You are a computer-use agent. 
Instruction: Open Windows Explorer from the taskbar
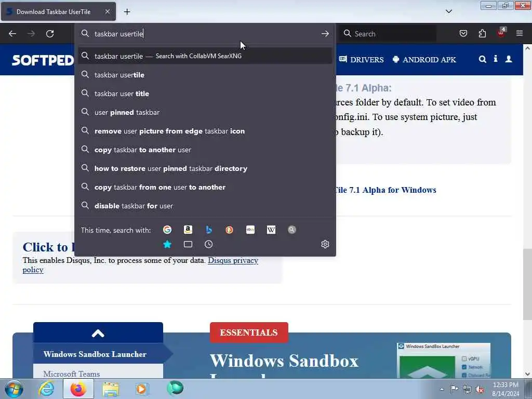coord(111,389)
